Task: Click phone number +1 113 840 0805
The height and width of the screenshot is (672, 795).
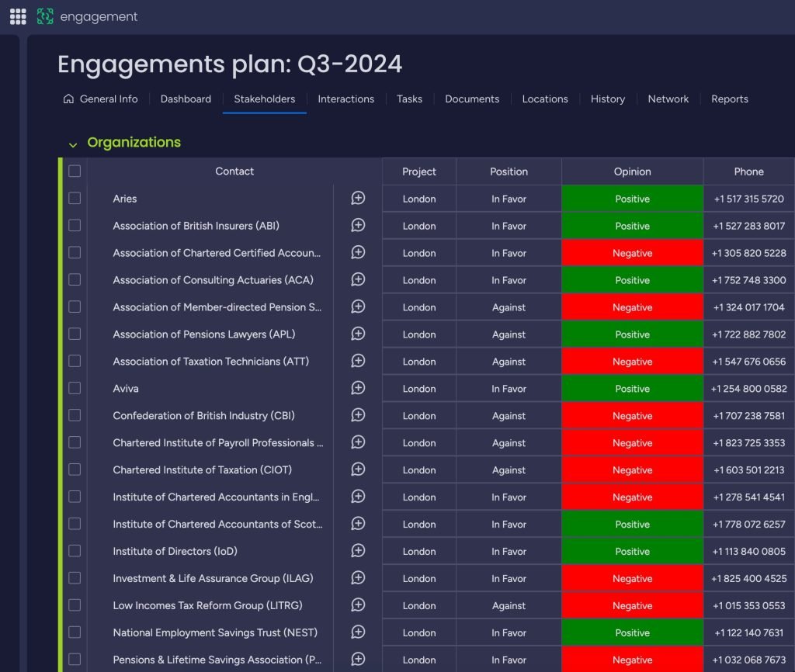Action: click(748, 552)
